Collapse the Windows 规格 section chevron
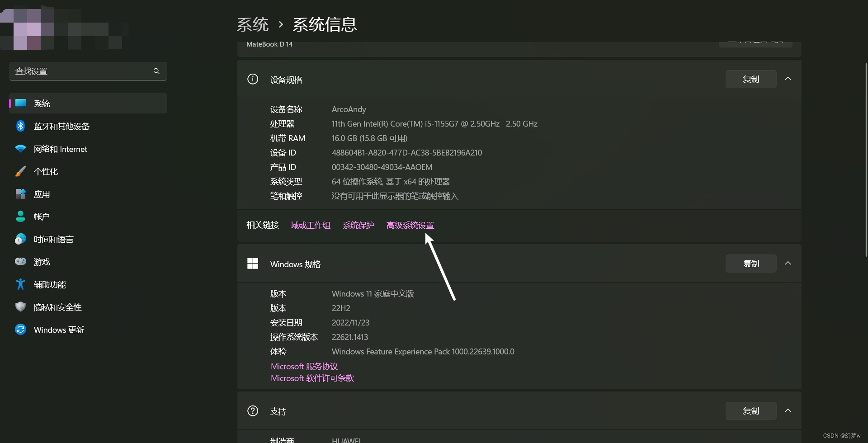868x443 pixels. tap(788, 264)
